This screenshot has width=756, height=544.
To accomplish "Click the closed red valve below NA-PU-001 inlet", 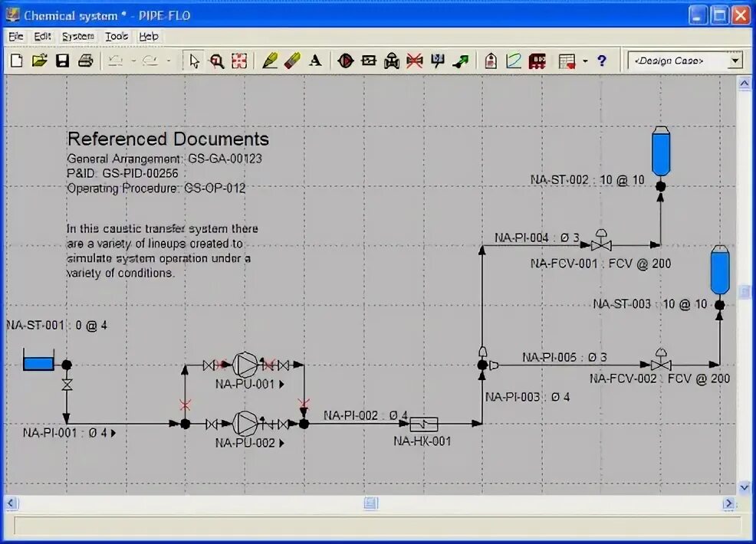I will (x=185, y=405).
